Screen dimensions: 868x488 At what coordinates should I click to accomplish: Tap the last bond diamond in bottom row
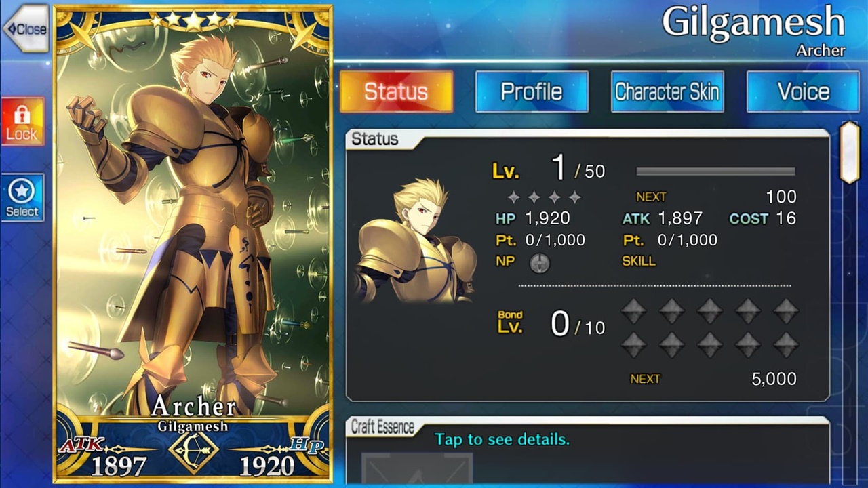click(786, 344)
